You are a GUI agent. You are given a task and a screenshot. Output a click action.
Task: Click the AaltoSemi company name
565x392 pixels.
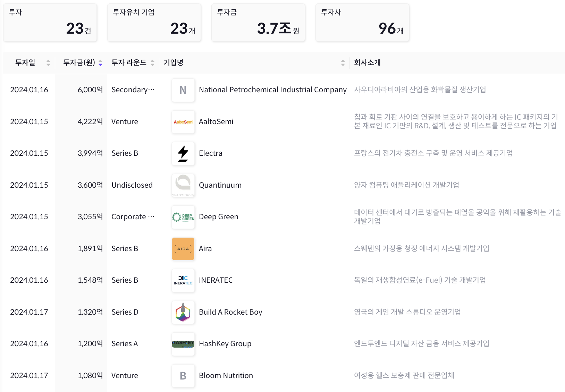[x=216, y=122]
